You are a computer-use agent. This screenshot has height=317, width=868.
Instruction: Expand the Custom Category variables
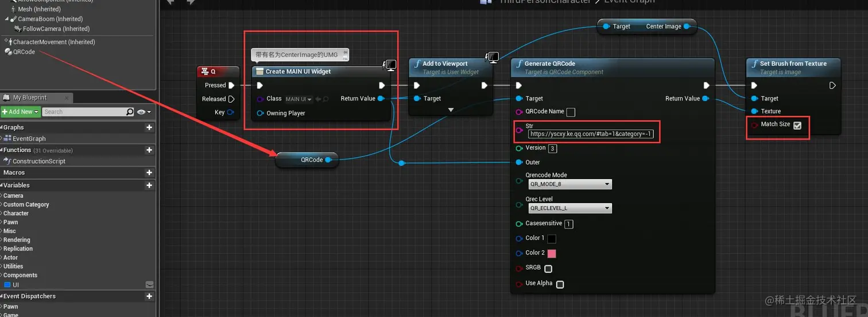2,204
